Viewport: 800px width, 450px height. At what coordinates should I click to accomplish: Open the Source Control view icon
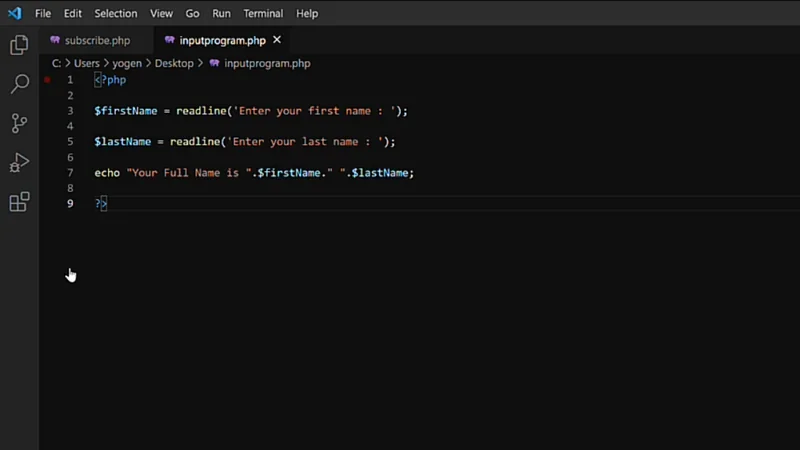tap(19, 123)
